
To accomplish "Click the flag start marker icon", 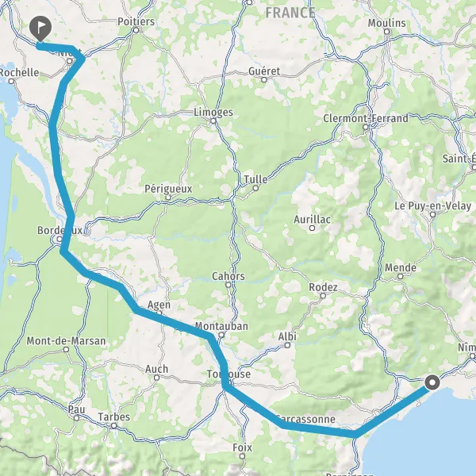I will 40,28.
